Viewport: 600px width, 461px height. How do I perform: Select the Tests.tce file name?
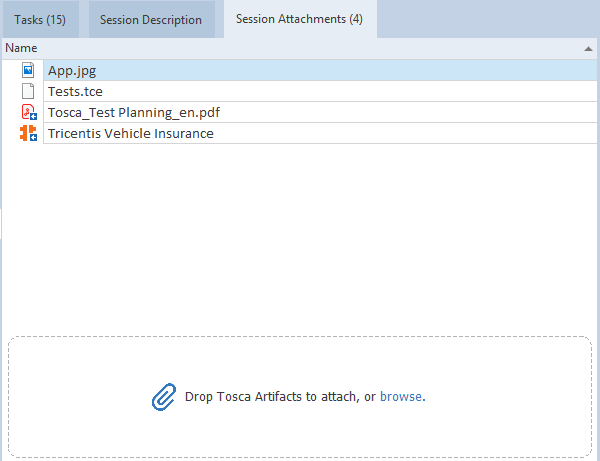click(x=76, y=92)
